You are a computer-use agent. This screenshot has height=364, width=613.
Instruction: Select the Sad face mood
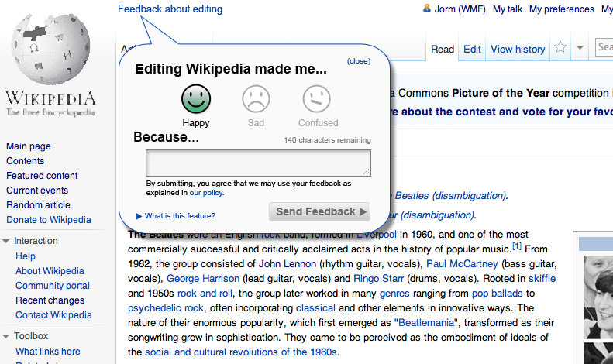point(256,99)
